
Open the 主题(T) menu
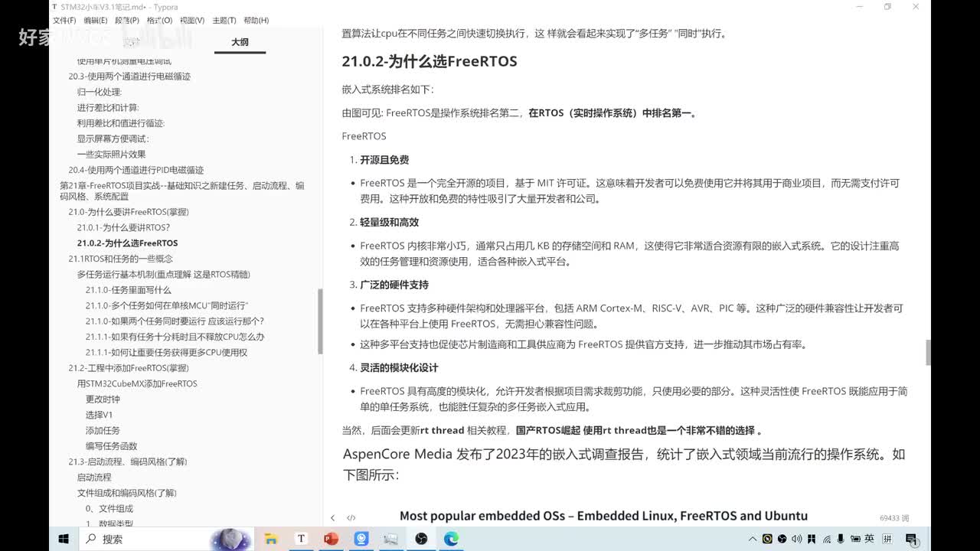(224, 21)
